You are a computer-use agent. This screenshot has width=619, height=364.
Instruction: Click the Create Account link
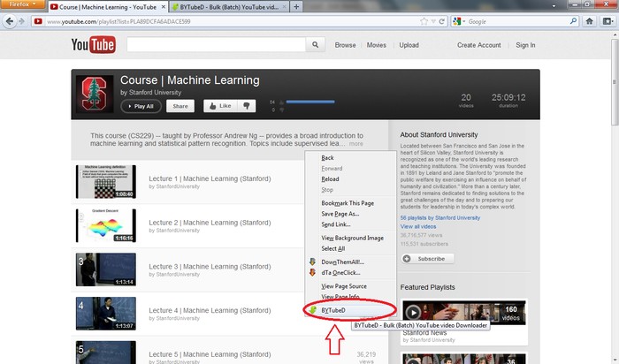(x=479, y=45)
